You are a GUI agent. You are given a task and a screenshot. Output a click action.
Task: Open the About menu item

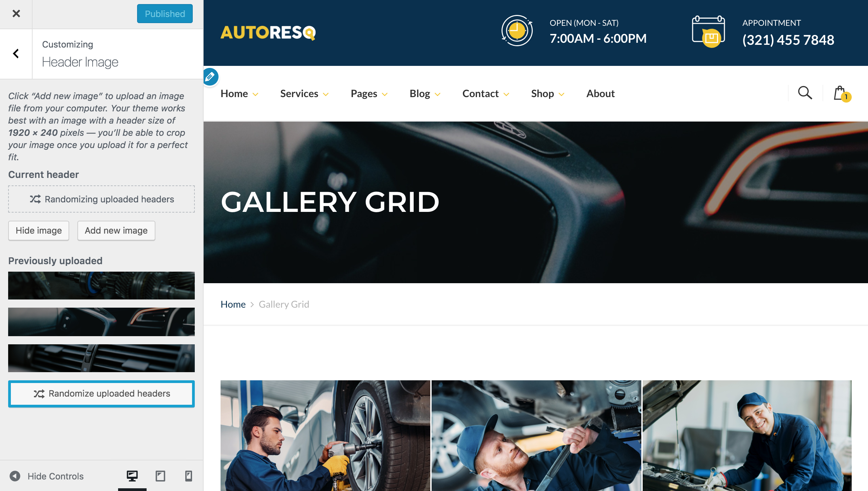pyautogui.click(x=600, y=93)
